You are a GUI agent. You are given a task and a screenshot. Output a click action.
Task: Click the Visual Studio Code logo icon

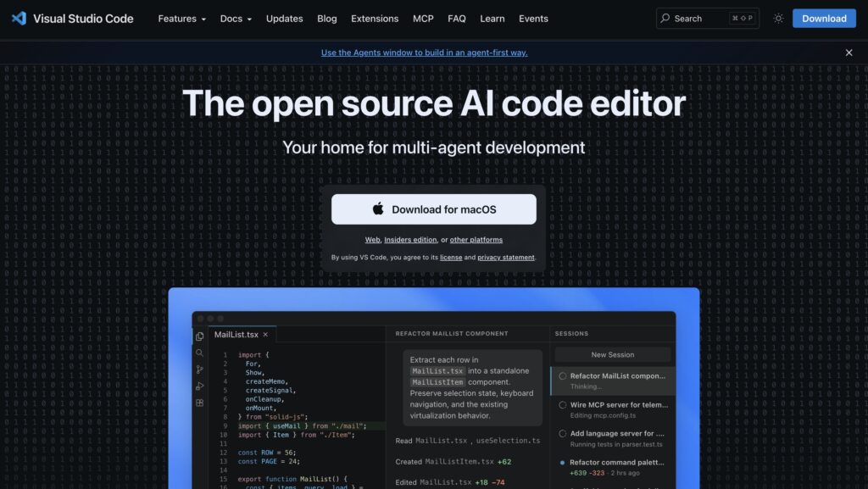[19, 19]
